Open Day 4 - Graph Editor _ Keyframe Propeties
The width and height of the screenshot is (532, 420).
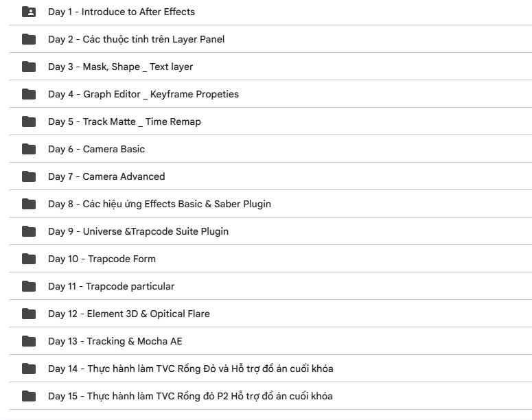(143, 94)
